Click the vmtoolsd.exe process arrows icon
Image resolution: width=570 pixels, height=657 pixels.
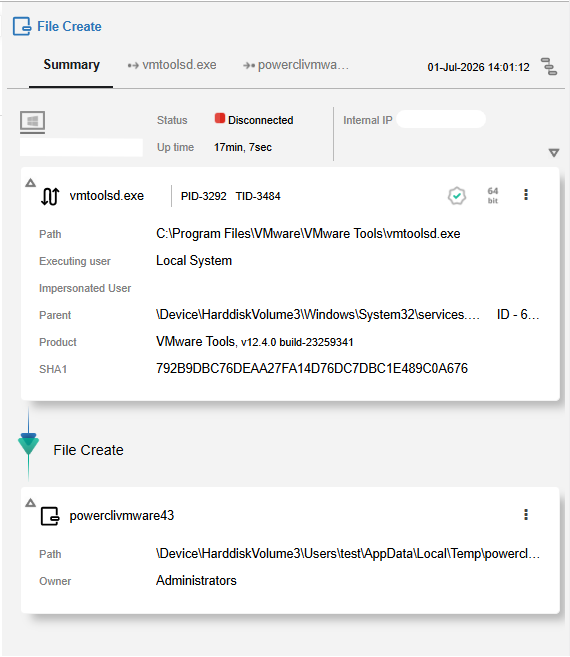[x=50, y=197]
